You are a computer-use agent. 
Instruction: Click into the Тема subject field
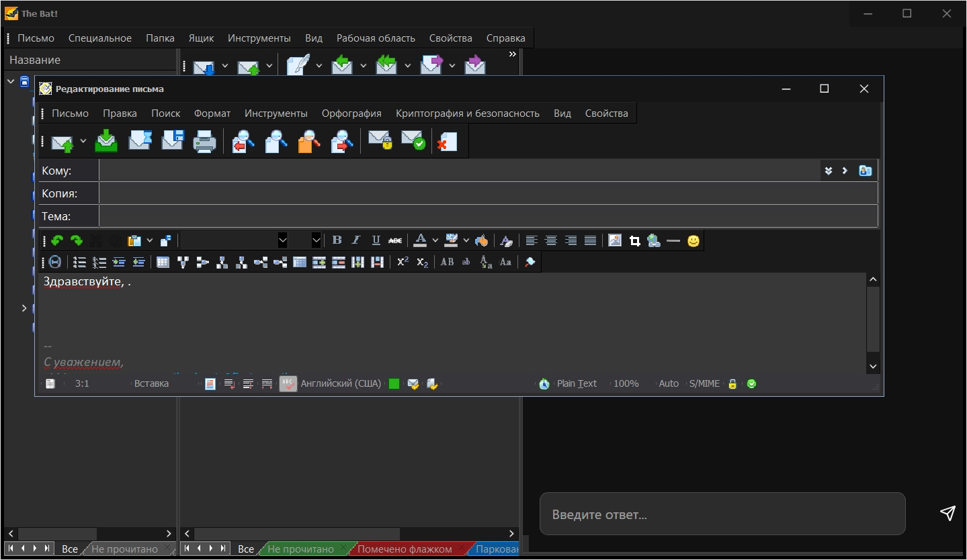(x=489, y=216)
